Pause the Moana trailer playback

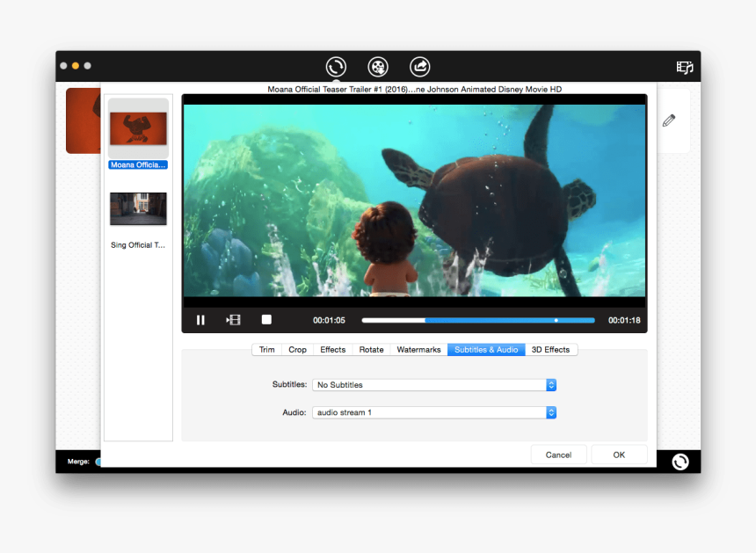[200, 319]
